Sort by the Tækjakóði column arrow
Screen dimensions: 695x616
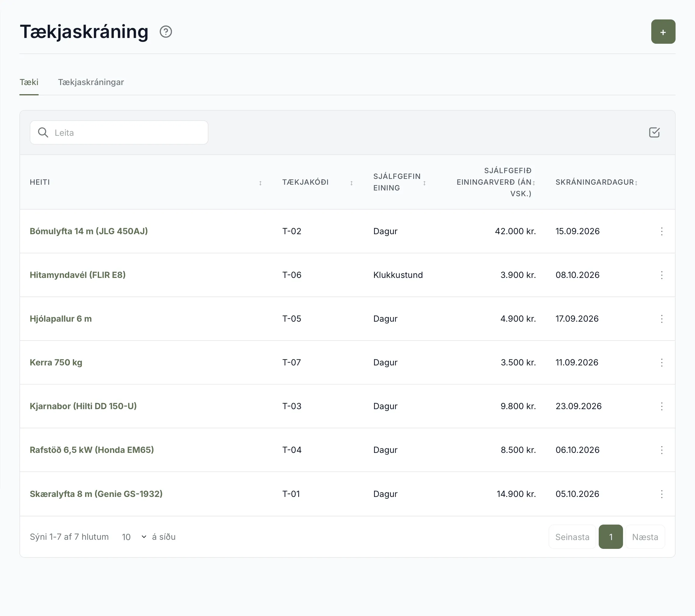[351, 183]
